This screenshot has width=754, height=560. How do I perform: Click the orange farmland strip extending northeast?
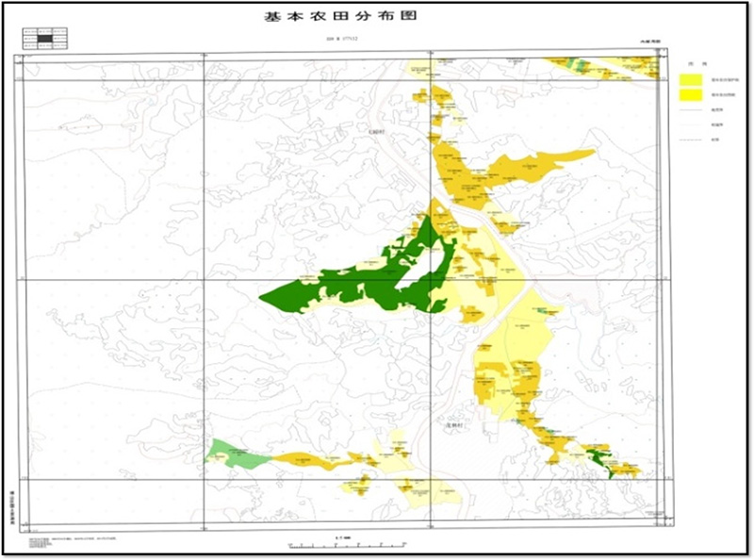(x=537, y=164)
